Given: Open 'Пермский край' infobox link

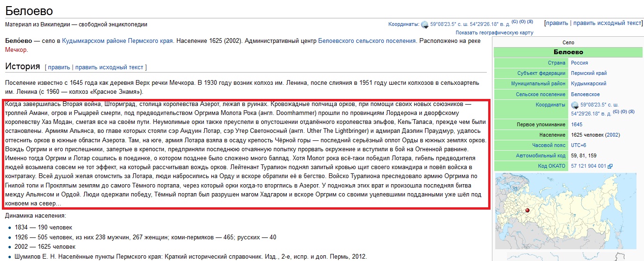Looking at the screenshot, I should point(589,73).
